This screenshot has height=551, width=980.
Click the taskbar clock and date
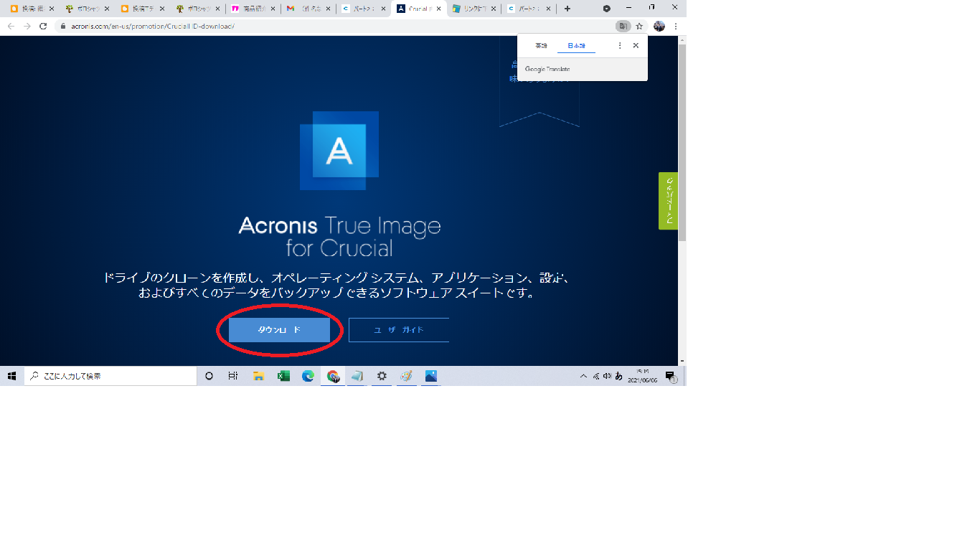point(643,376)
